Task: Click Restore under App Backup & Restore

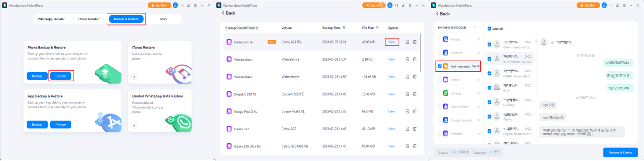Action: (x=61, y=125)
